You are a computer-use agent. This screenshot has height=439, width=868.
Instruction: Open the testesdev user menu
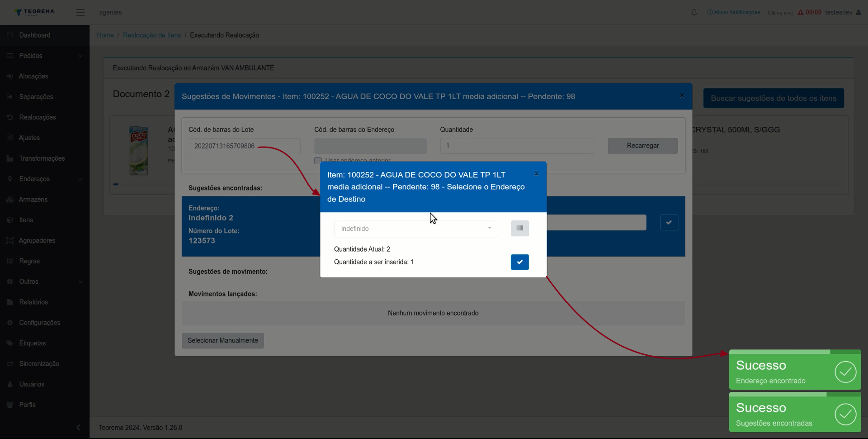point(843,12)
